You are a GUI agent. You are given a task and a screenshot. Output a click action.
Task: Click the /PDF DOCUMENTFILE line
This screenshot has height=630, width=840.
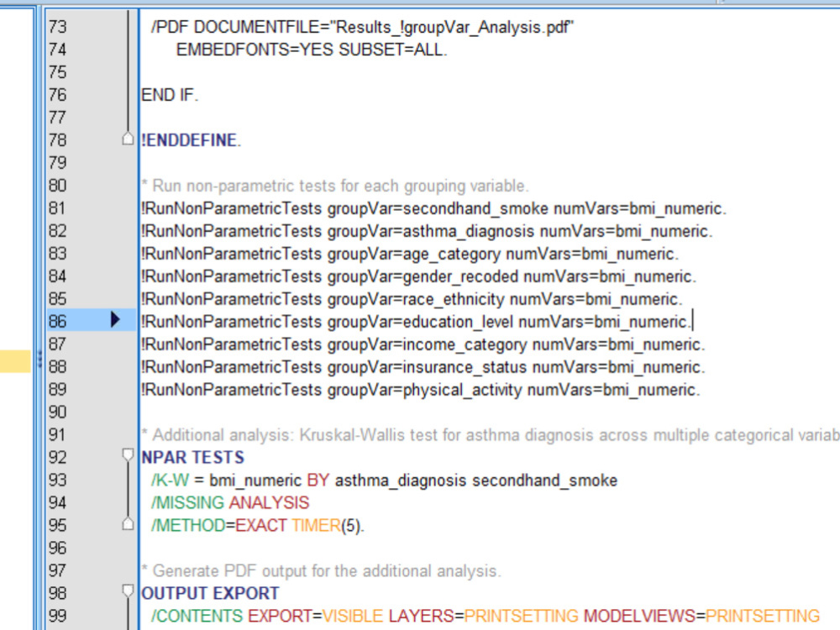pyautogui.click(x=363, y=27)
